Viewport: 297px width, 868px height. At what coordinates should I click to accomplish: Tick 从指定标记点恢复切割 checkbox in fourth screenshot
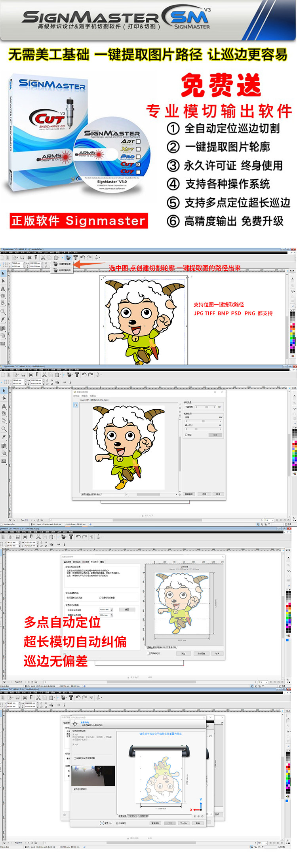[x=75, y=758]
